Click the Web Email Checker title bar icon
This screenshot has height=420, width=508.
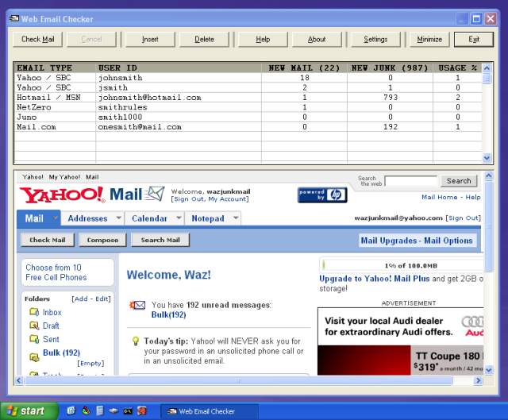pos(14,18)
